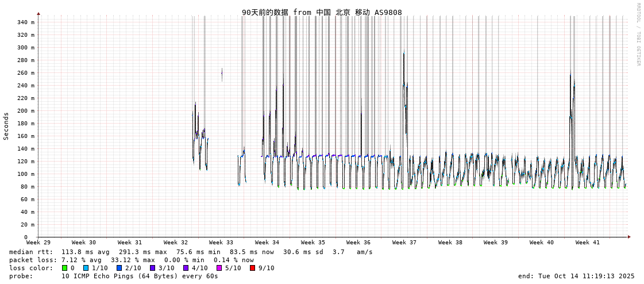Click the green 0 loss color swatch
The width and height of the screenshot is (644, 284).
point(65,268)
